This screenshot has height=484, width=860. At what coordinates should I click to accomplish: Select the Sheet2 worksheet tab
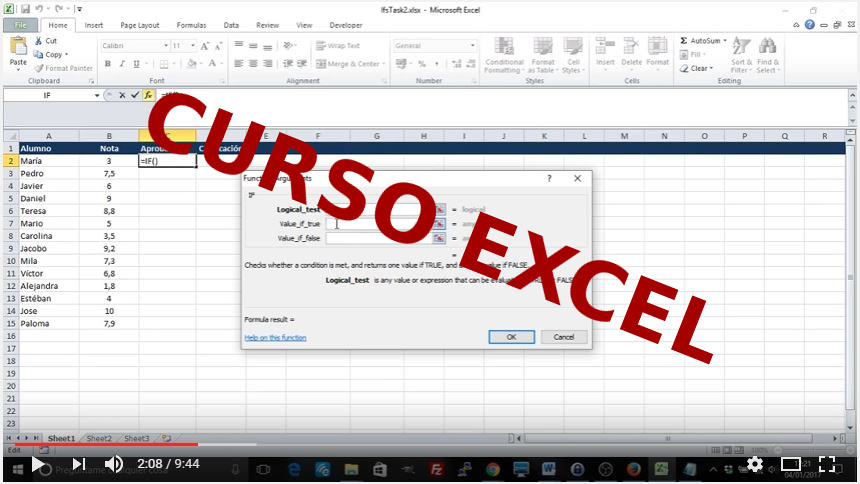click(x=98, y=438)
